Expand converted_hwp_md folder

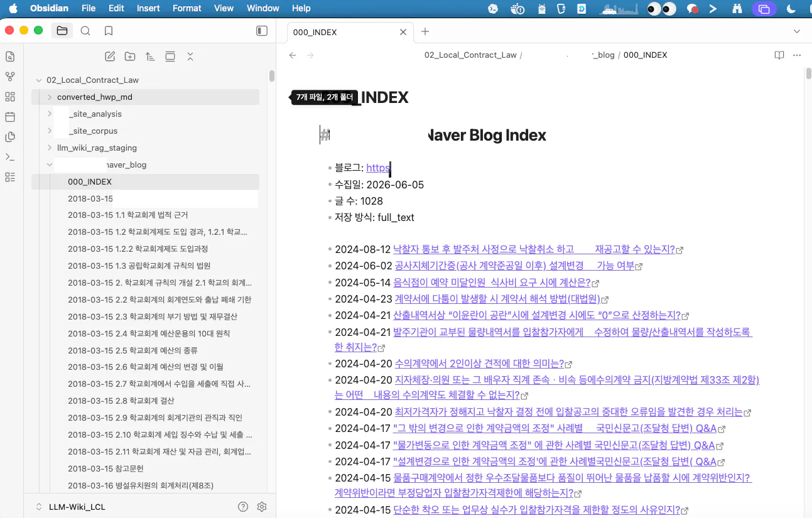pos(50,97)
